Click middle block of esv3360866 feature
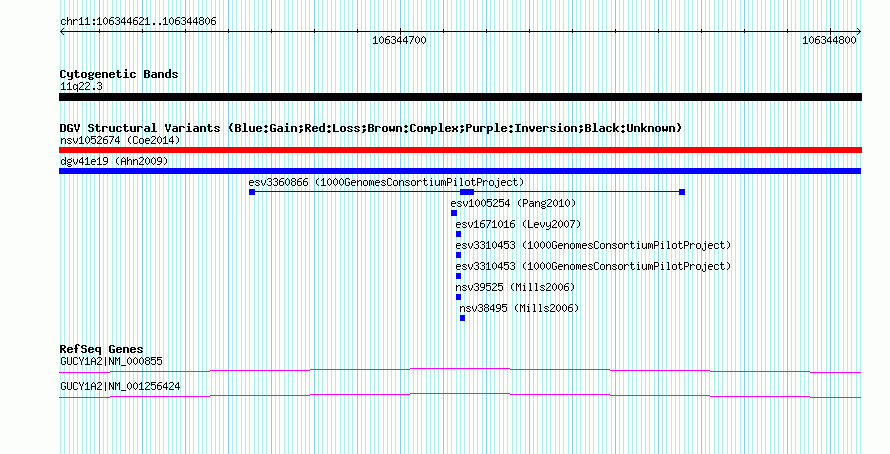 pyautogui.click(x=467, y=192)
